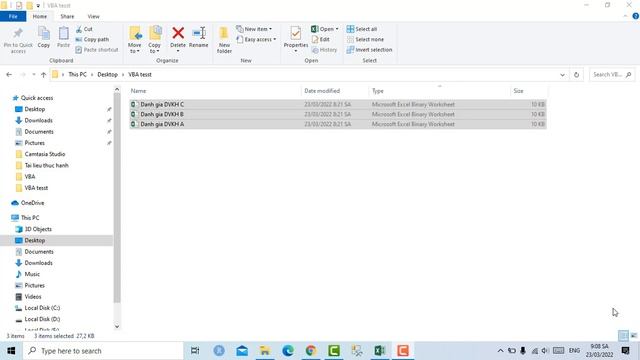Open the File menu tab
This screenshot has width=640, height=360.
click(13, 16)
